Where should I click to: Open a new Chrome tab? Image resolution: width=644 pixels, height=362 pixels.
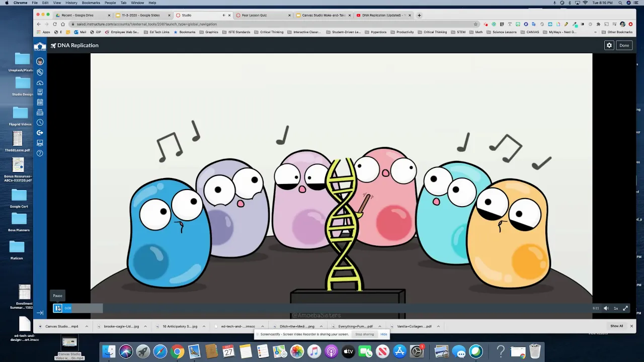[x=419, y=15]
